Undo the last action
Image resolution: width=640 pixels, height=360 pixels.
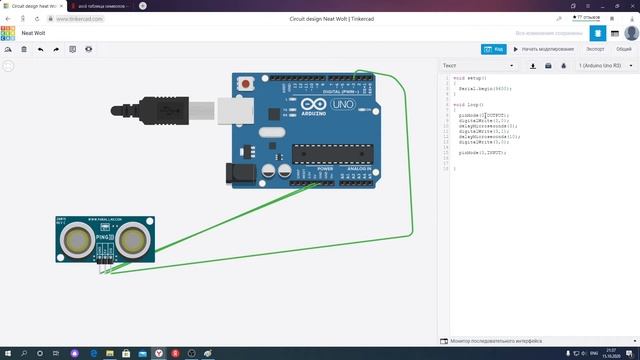40,49
